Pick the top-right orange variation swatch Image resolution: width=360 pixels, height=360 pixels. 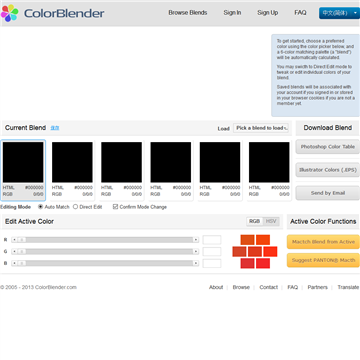(263, 240)
